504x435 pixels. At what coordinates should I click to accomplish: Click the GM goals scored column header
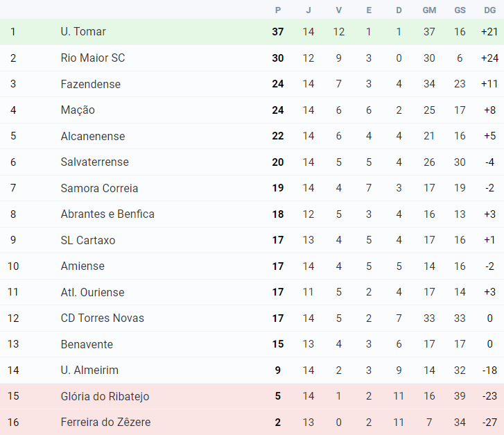click(x=429, y=10)
